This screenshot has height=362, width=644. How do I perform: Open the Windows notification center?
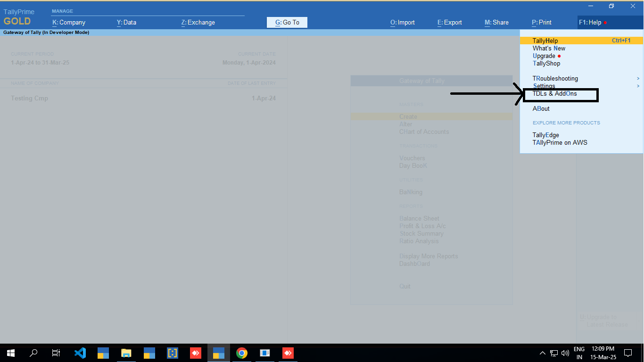(x=628, y=353)
